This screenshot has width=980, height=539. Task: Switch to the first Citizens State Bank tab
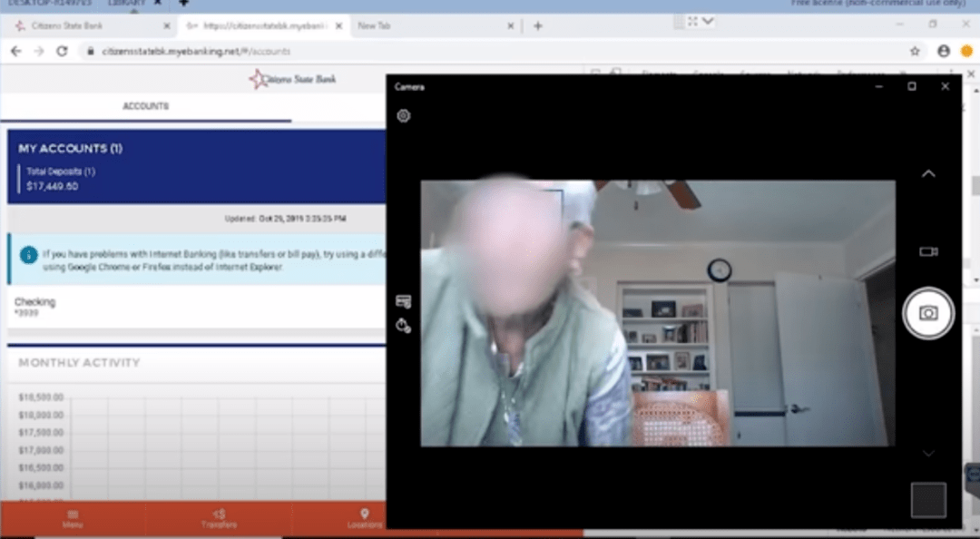point(86,25)
